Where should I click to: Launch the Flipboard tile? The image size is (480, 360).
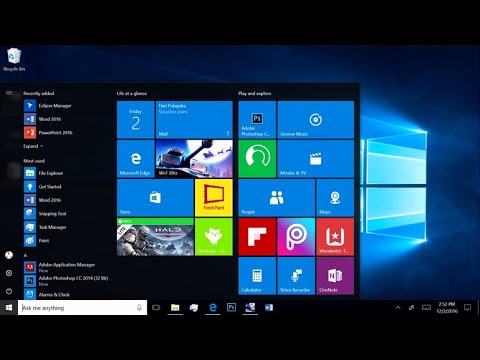pos(257,237)
